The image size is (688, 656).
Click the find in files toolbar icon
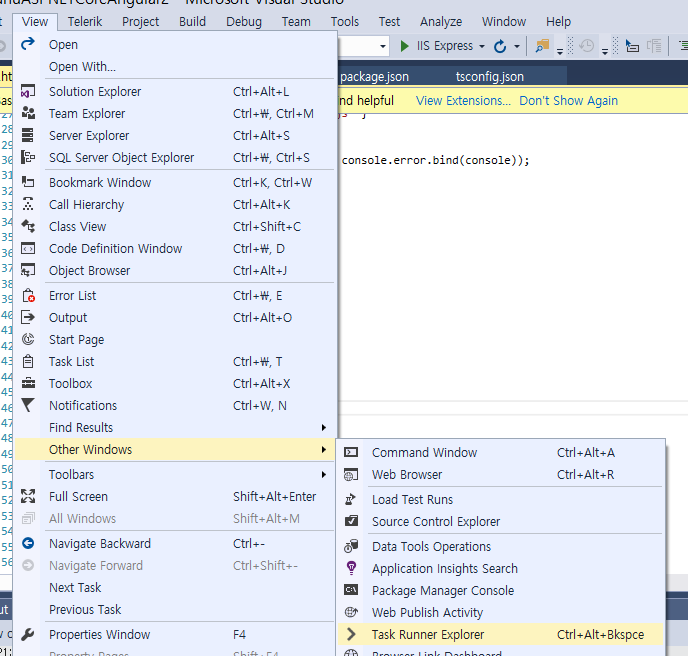pos(542,46)
